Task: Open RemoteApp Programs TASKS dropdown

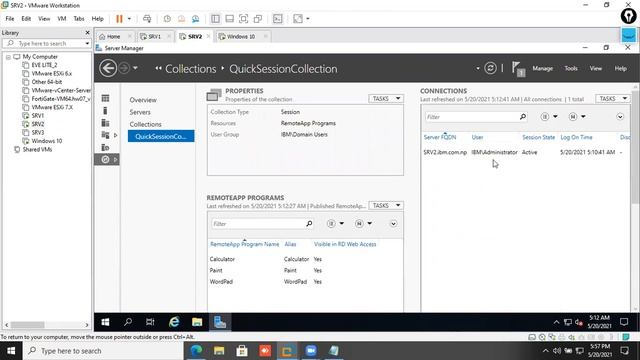Action: (386, 205)
